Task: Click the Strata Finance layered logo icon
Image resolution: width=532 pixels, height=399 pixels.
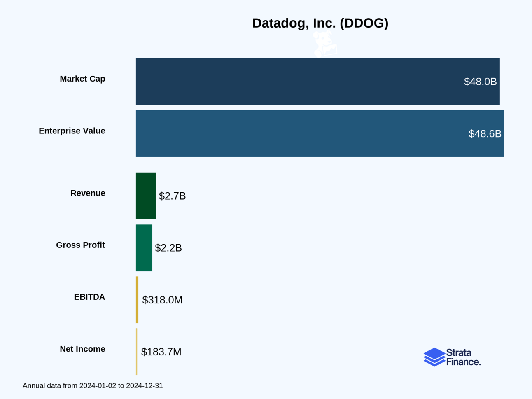Action: (x=434, y=357)
